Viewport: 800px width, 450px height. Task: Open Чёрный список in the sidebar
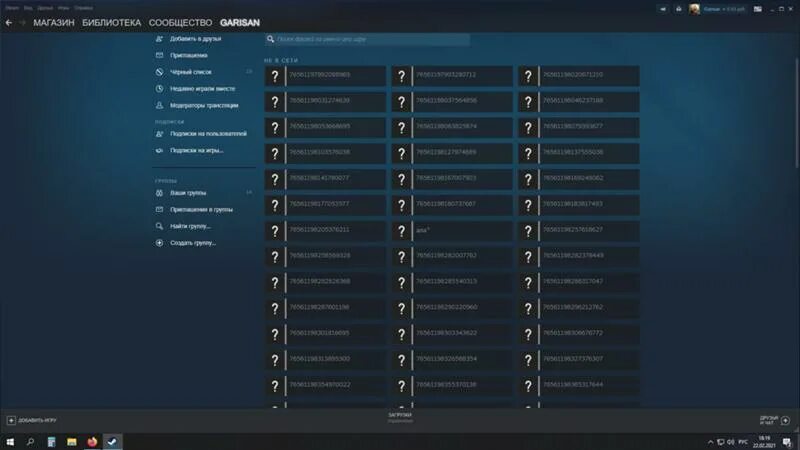point(190,72)
